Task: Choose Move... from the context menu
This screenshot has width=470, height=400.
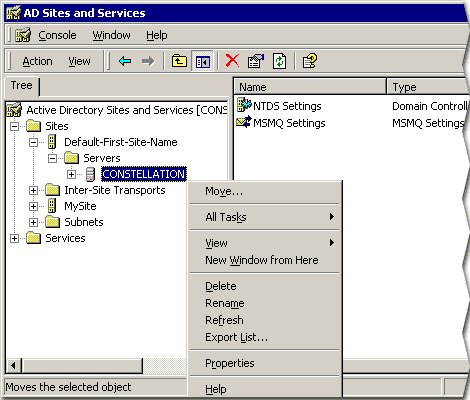Action: (264, 191)
